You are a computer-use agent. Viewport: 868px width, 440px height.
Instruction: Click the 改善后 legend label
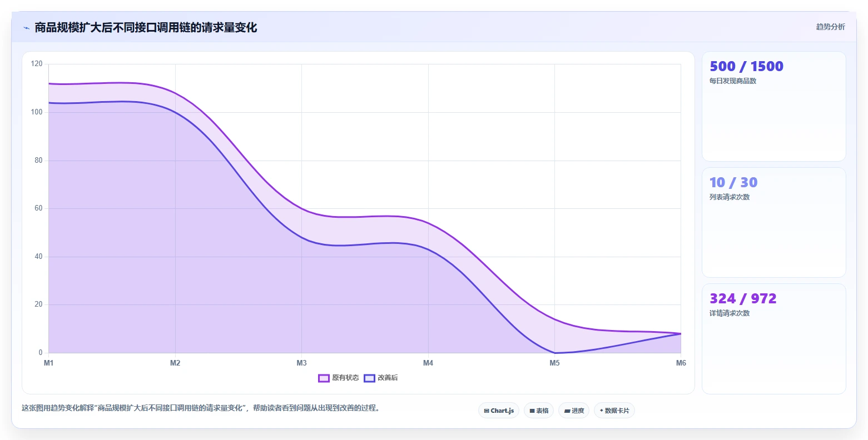388,378
